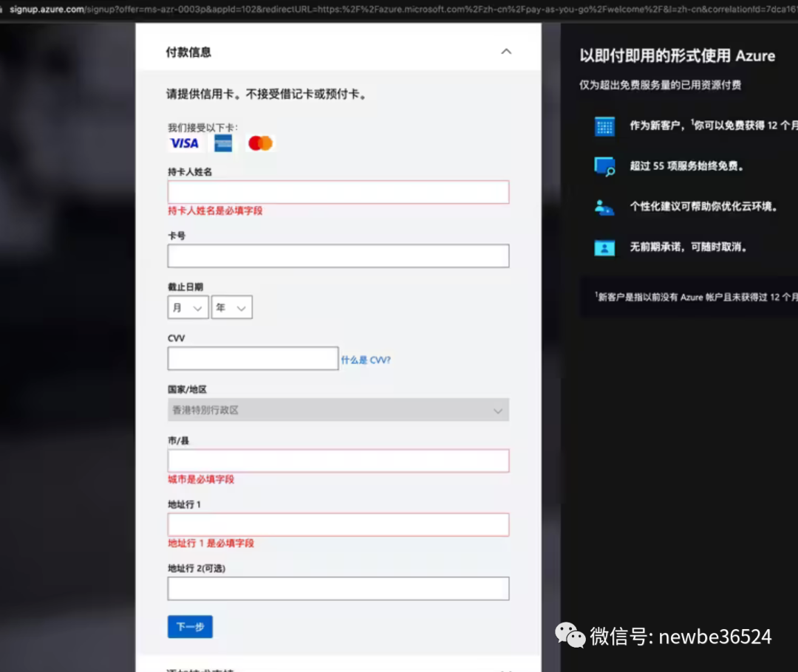Click the error text 地址行 1 是必填字段
The width and height of the screenshot is (798, 672).
pyautogui.click(x=211, y=544)
